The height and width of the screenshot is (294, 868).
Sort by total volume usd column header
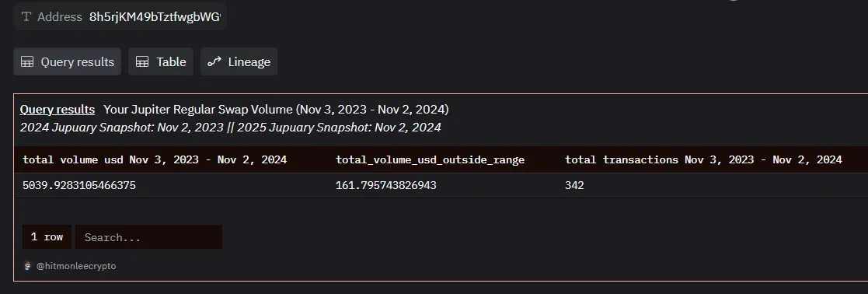point(155,160)
